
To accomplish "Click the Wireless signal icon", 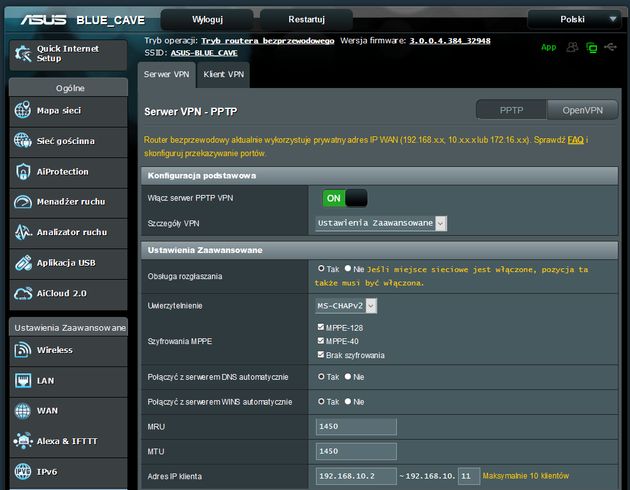I will tap(22, 350).
